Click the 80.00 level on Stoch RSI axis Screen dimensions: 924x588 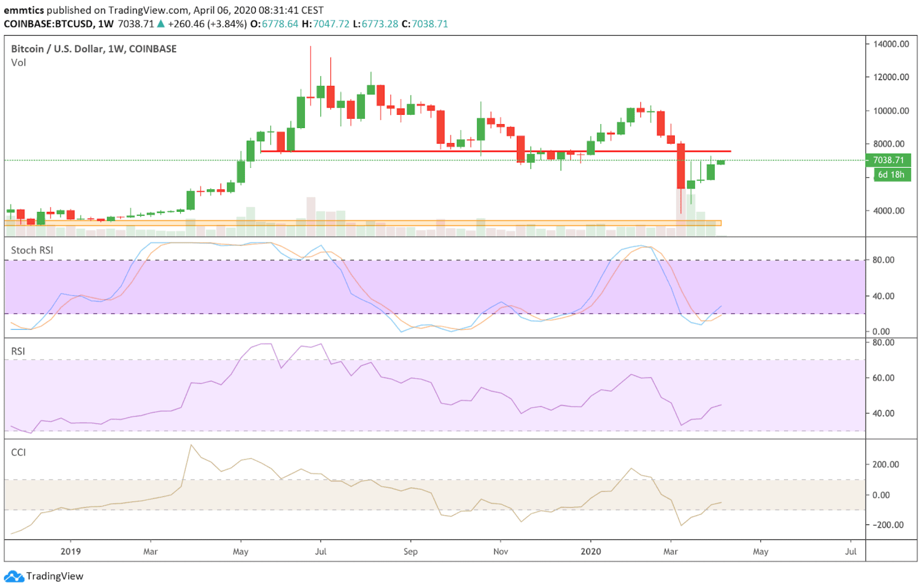coord(883,260)
